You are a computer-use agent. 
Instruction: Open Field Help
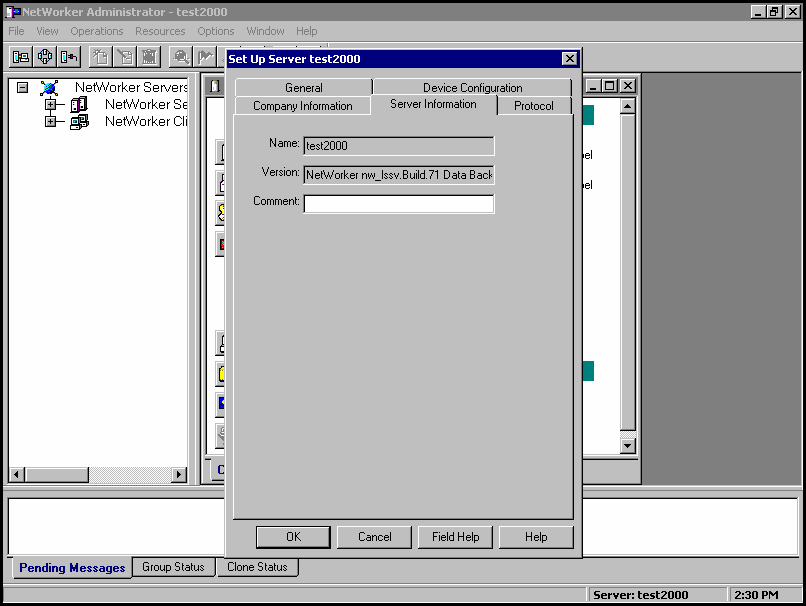click(x=455, y=537)
